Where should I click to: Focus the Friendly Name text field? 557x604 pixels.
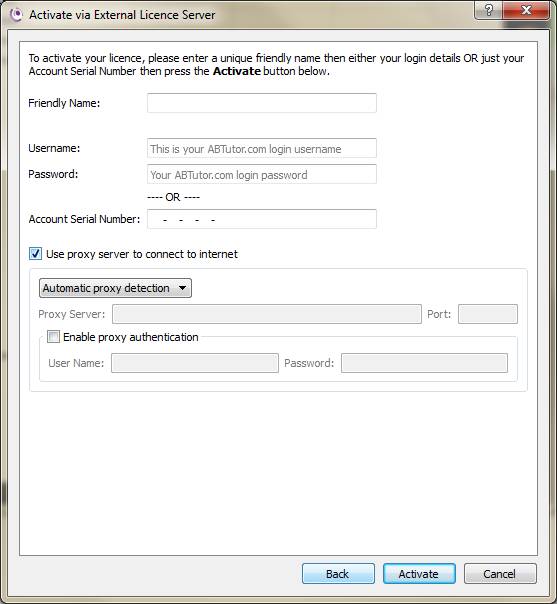[262, 103]
